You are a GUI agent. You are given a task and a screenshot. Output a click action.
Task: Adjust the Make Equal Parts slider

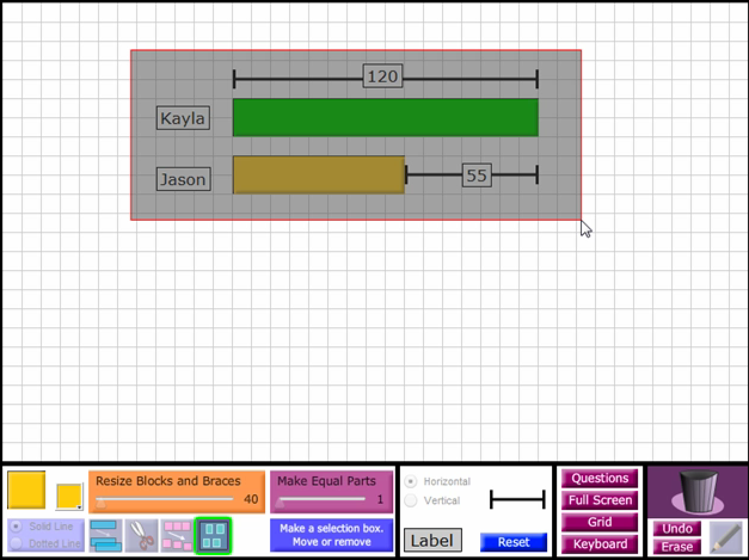point(323,500)
